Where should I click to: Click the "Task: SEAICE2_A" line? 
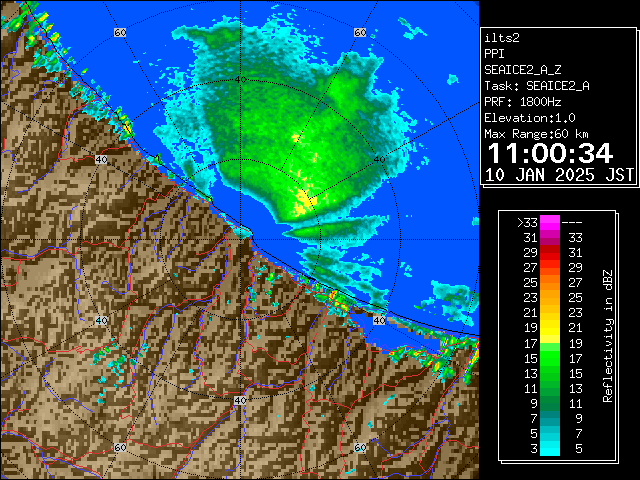pos(537,86)
